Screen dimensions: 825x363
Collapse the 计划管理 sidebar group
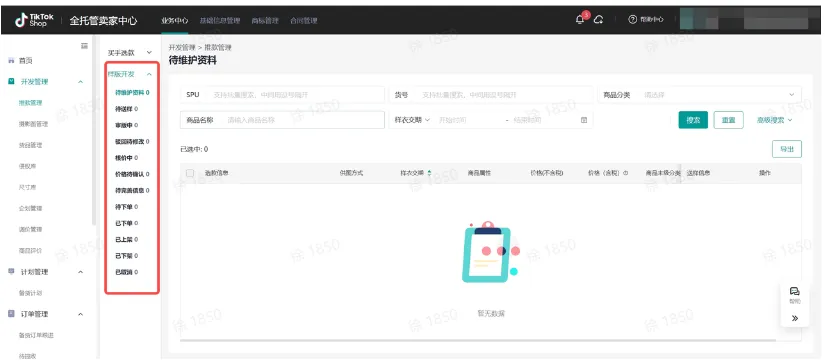81,272
